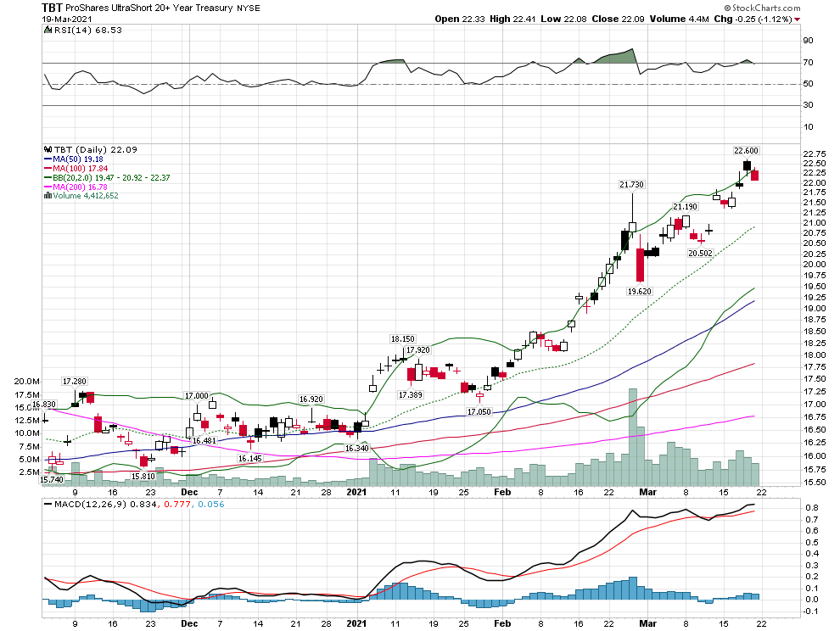Click the 16.920 price annotation
This screenshot has width=840, height=631.
311,399
